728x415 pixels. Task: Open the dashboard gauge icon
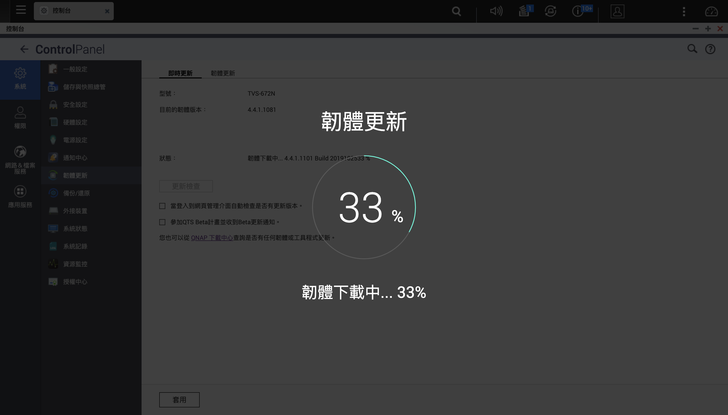711,11
